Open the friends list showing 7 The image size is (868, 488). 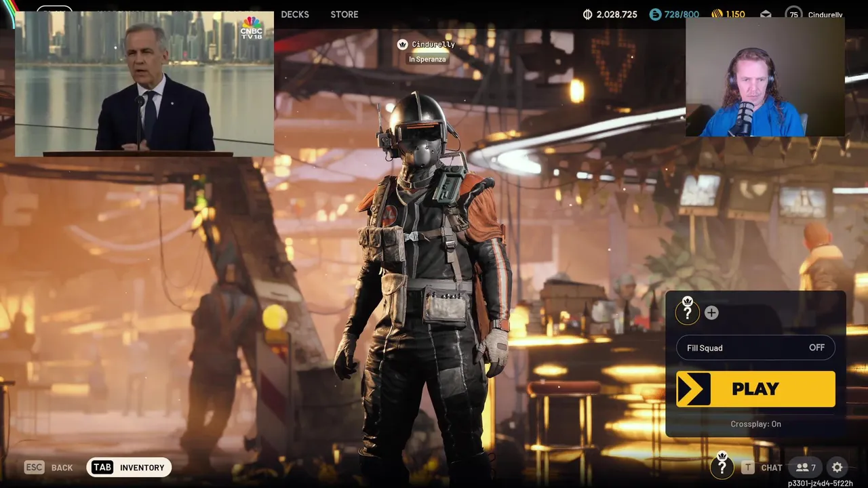click(806, 467)
